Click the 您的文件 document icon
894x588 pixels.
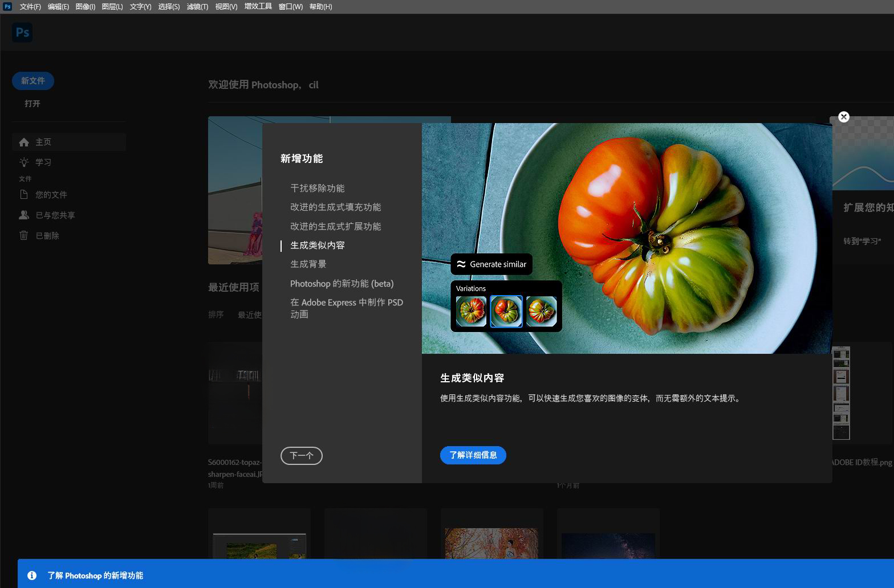[24, 195]
